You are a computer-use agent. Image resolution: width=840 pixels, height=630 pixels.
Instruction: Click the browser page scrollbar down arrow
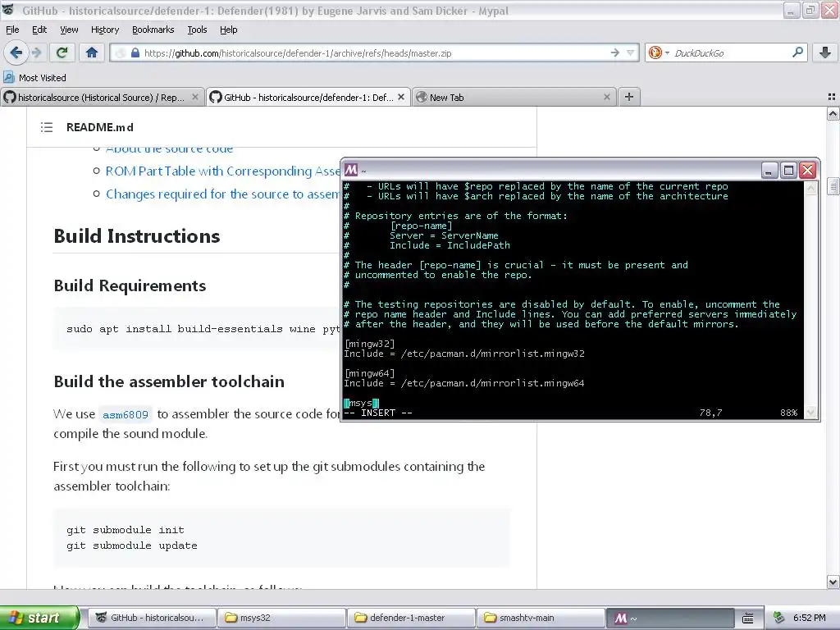pyautogui.click(x=833, y=582)
